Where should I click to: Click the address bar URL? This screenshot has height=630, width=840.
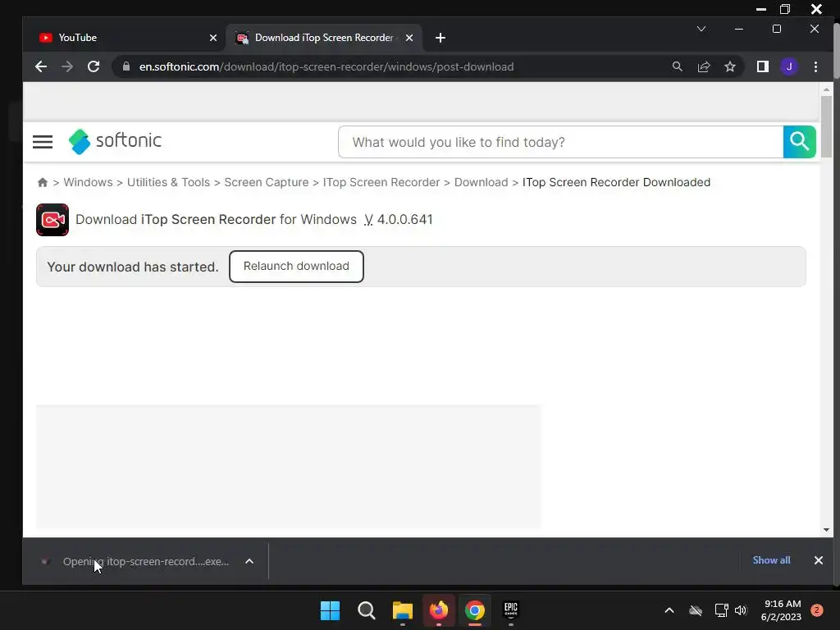pos(326,66)
